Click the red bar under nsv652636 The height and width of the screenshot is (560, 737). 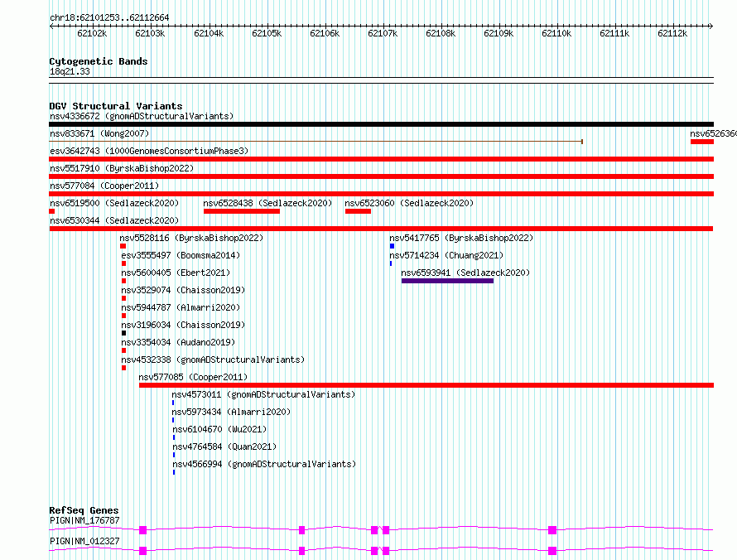click(702, 142)
